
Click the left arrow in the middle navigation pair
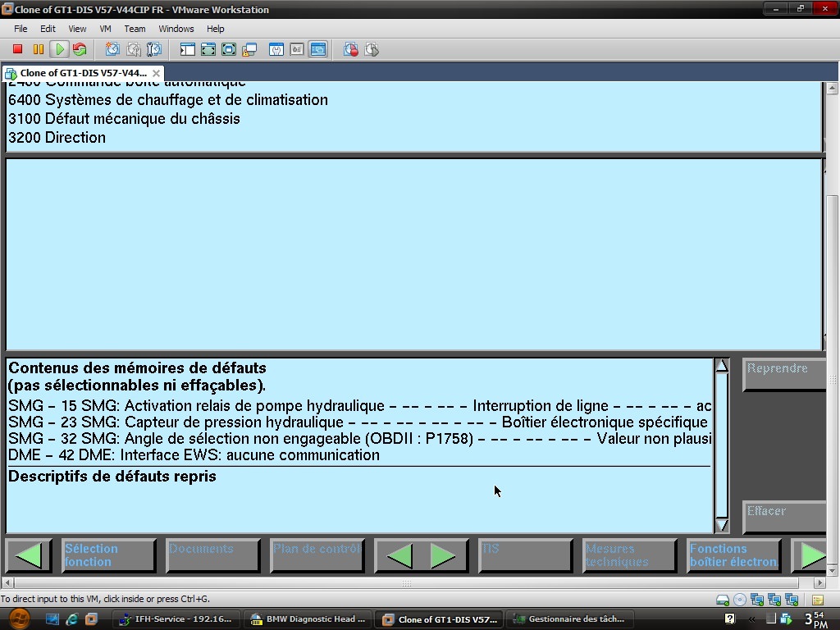(399, 555)
